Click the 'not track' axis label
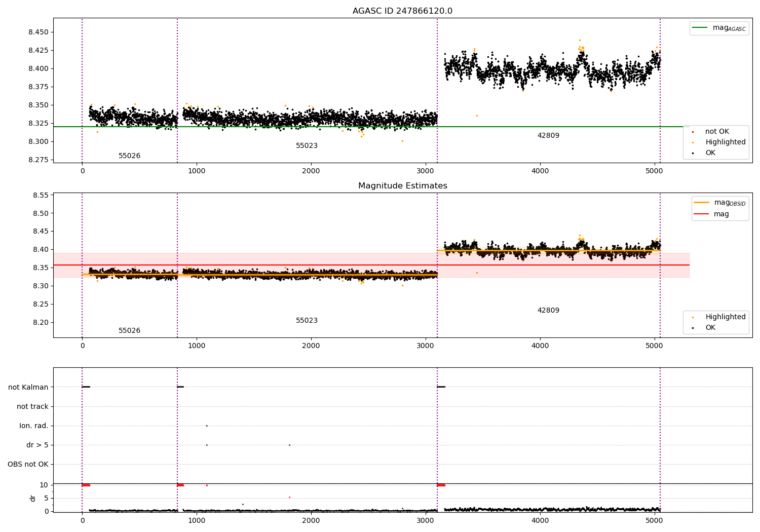Image resolution: width=760 pixels, height=532 pixels. (32, 407)
